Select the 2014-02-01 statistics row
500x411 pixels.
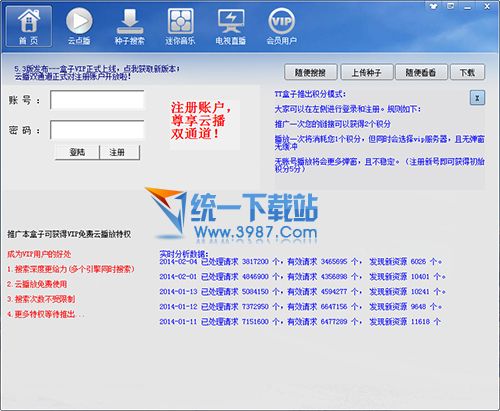[x=302, y=277]
